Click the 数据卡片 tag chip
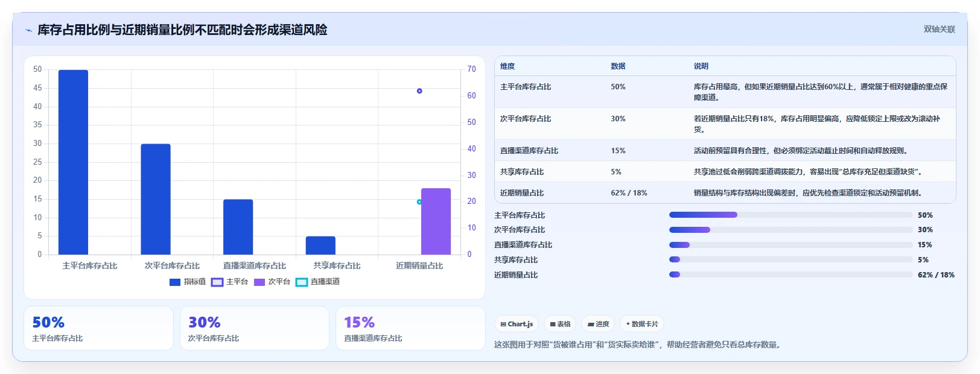Image resolution: width=980 pixels, height=374 pixels. point(642,324)
